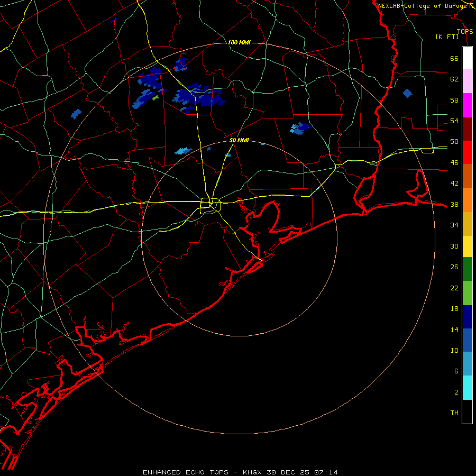Click the black TH threshold swatch
The height and width of the screenshot is (476, 476).
pos(467,411)
